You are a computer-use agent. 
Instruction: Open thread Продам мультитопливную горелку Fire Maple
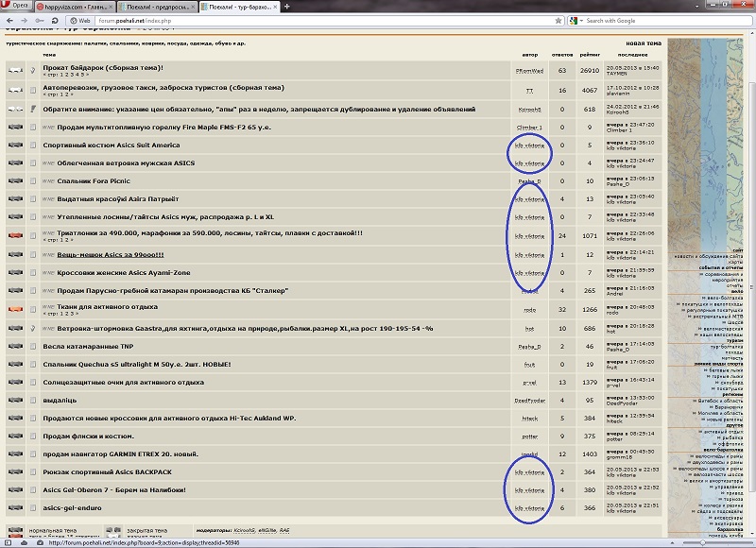163,128
